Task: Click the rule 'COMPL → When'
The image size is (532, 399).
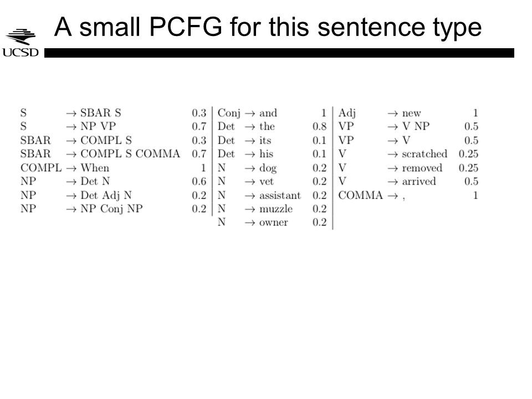Action: pyautogui.click(x=113, y=167)
